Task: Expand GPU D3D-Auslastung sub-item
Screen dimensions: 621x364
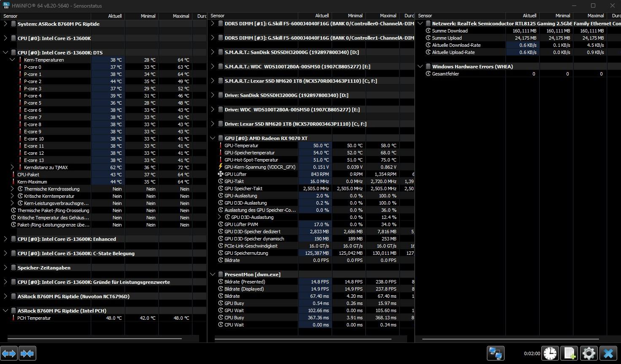Action: pyautogui.click(x=219, y=217)
